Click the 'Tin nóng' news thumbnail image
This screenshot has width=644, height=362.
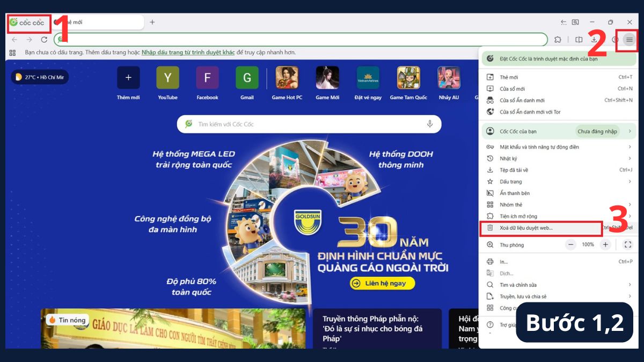(x=173, y=328)
